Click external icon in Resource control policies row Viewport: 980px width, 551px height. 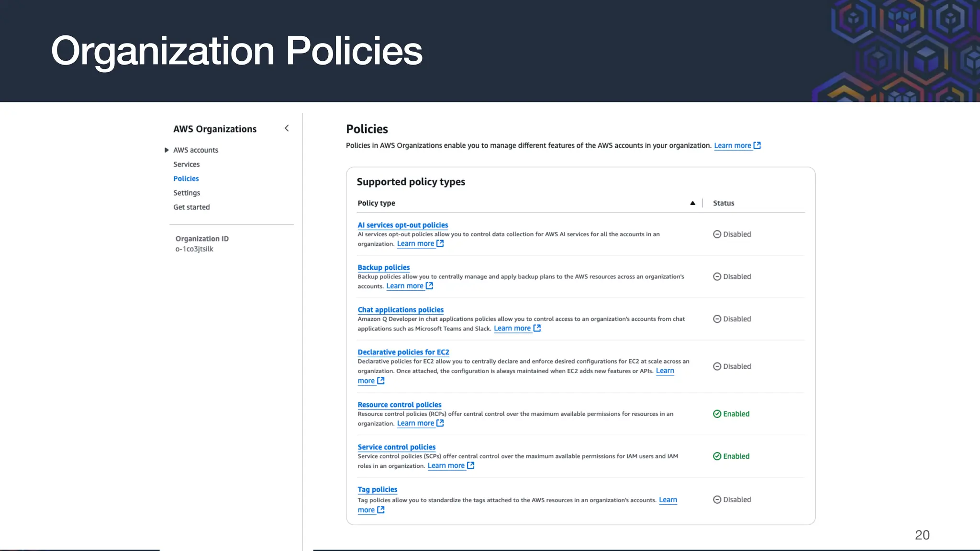[440, 423]
